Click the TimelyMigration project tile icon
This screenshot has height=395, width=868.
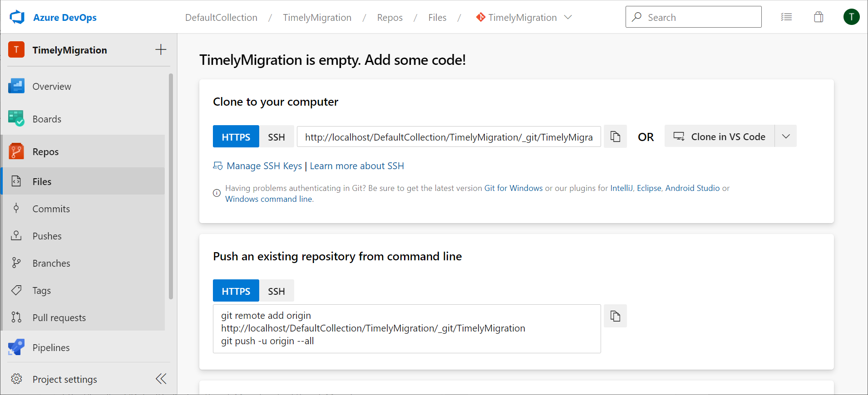click(16, 50)
